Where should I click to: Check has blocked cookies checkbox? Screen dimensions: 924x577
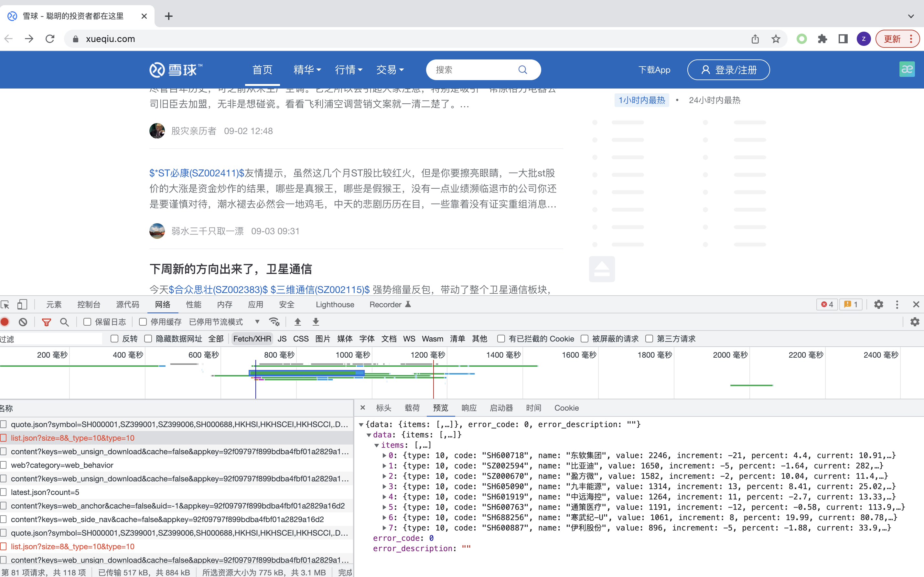click(501, 339)
